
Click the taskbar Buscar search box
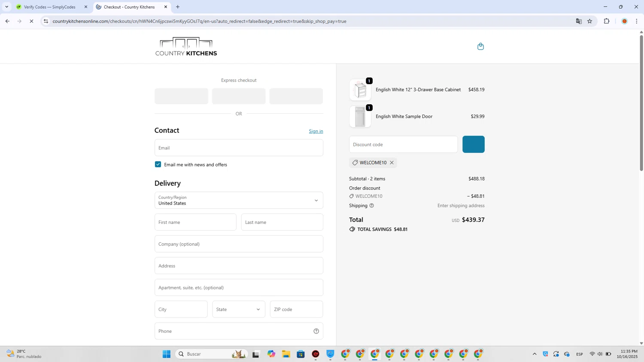pos(211,354)
